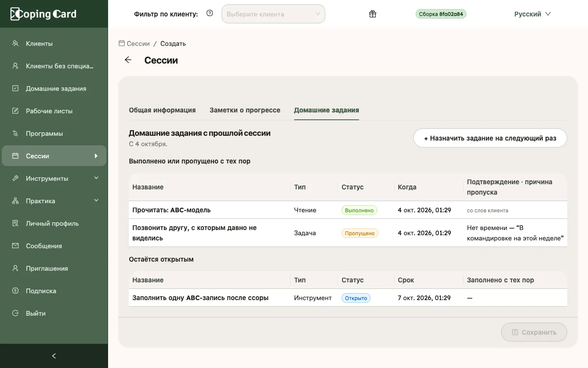Viewport: 588px width, 368px height.
Task: Click the Пропущено status badge
Action: click(x=360, y=233)
